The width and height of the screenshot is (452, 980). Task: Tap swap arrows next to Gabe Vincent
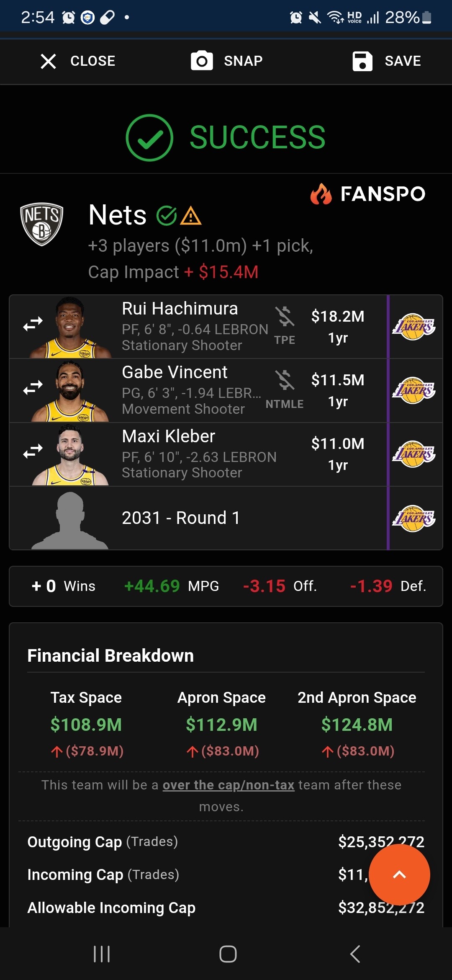33,387
